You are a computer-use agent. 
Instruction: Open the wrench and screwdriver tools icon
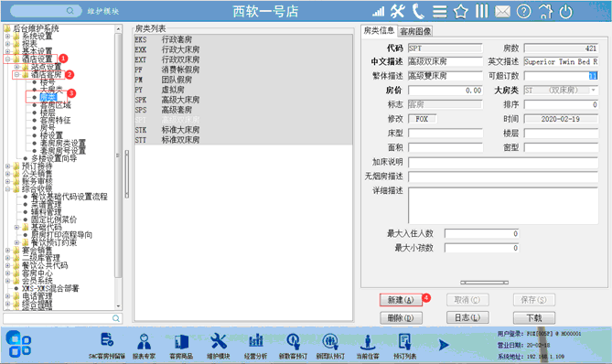point(398,11)
